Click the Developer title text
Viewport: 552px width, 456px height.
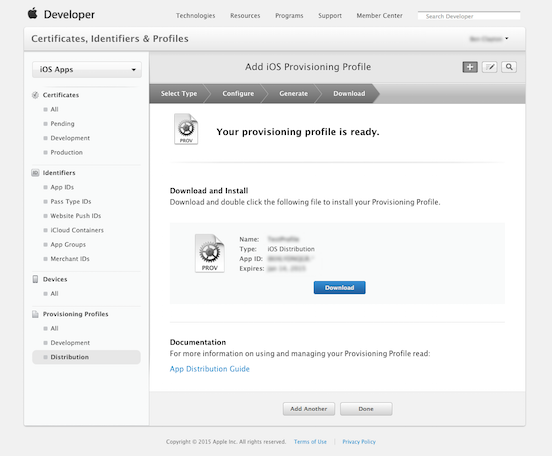coord(69,14)
